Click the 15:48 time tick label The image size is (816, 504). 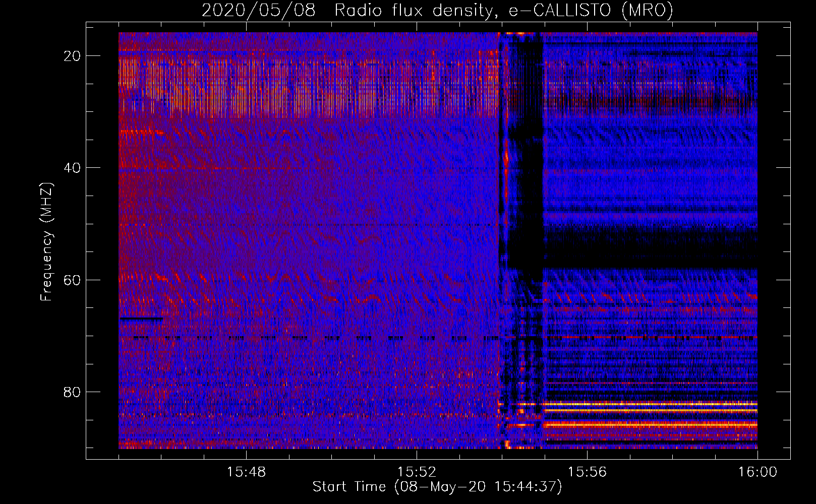247,472
